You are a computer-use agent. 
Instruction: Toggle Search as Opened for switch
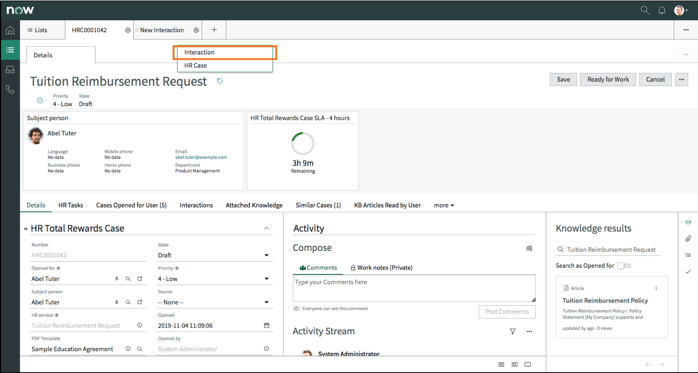coord(624,266)
